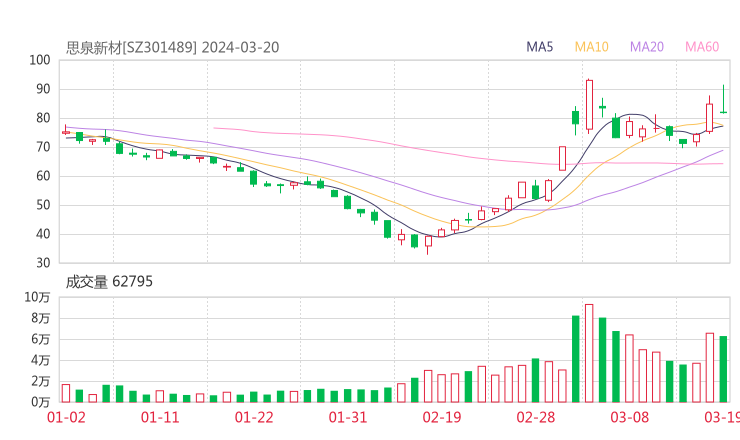Select the 01-02 date axis label
The height and width of the screenshot is (440, 740).
66,417
